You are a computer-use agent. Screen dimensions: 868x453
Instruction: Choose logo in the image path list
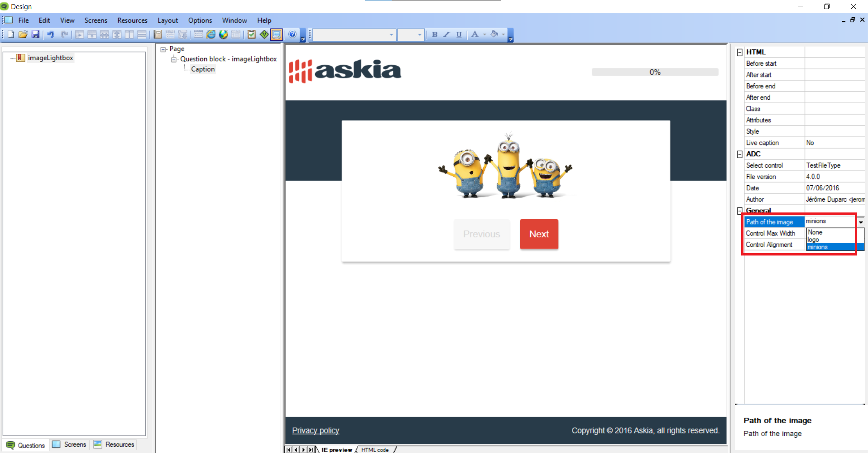coord(835,240)
